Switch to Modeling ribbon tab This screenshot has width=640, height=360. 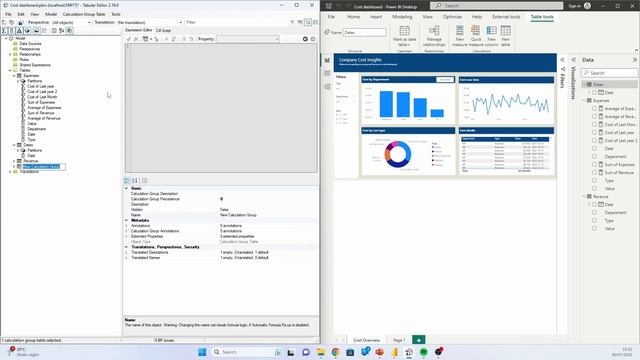402,17
